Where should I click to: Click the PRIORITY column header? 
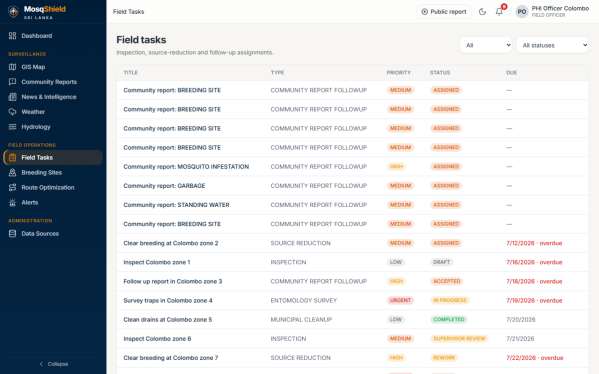pos(398,73)
